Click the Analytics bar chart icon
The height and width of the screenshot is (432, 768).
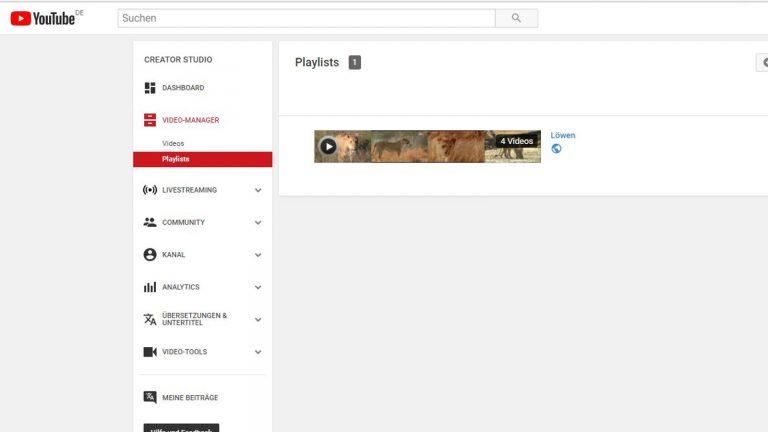pos(150,287)
